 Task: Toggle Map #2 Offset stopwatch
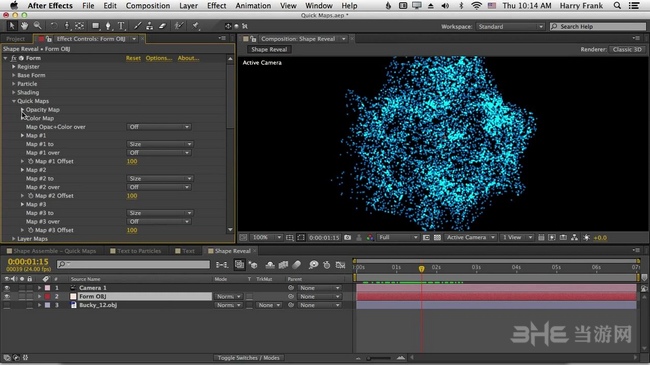point(31,196)
